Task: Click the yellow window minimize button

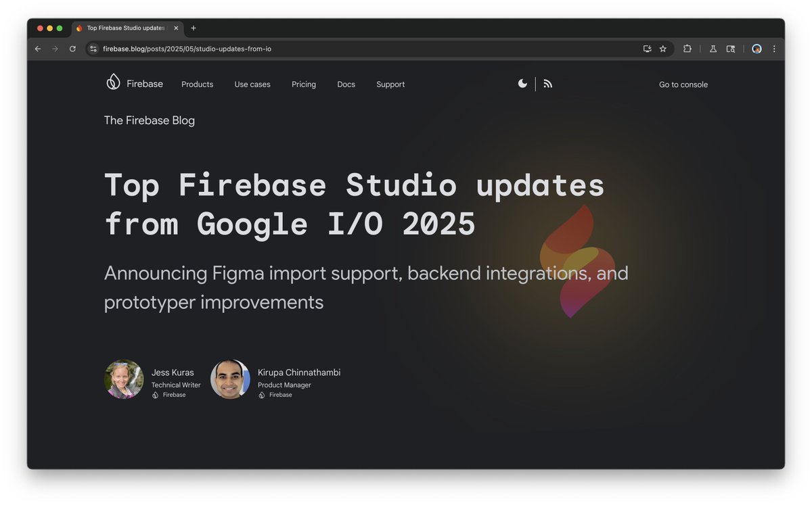Action: (x=49, y=28)
